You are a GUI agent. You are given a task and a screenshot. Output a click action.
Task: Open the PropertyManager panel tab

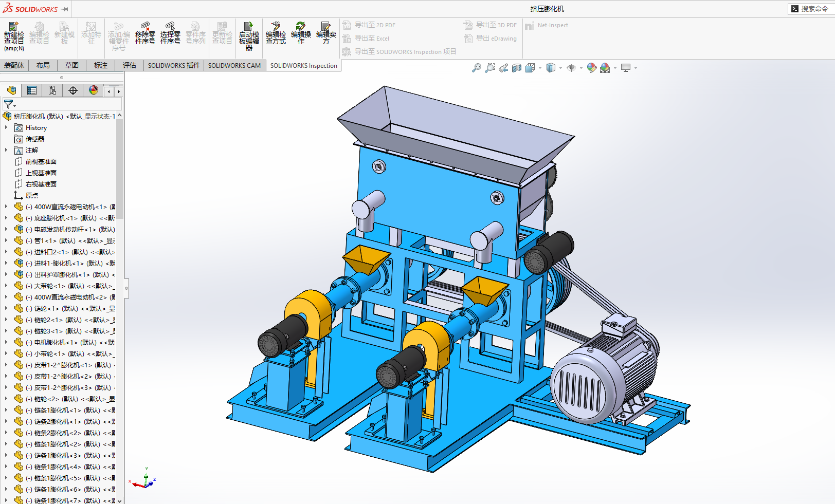coord(32,91)
